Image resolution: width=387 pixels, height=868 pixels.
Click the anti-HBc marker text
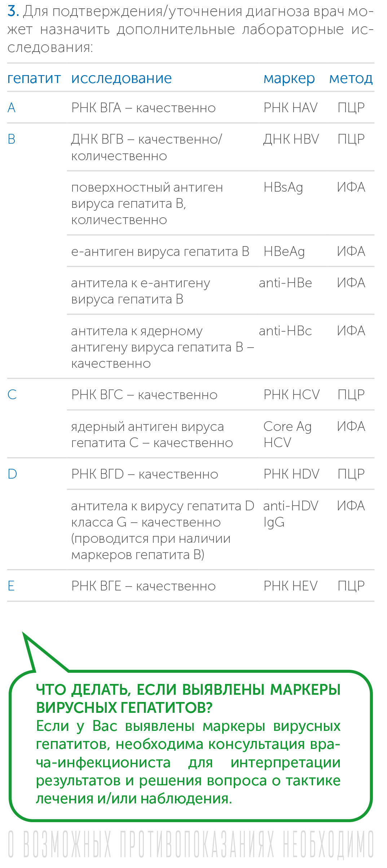pos(285,331)
